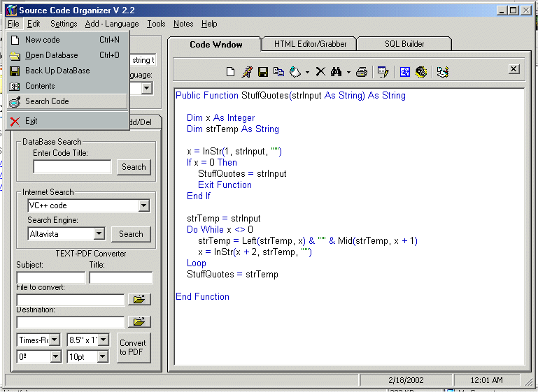Close the code toolbar with X button
Viewport: 538px width, 392px height.
click(514, 69)
